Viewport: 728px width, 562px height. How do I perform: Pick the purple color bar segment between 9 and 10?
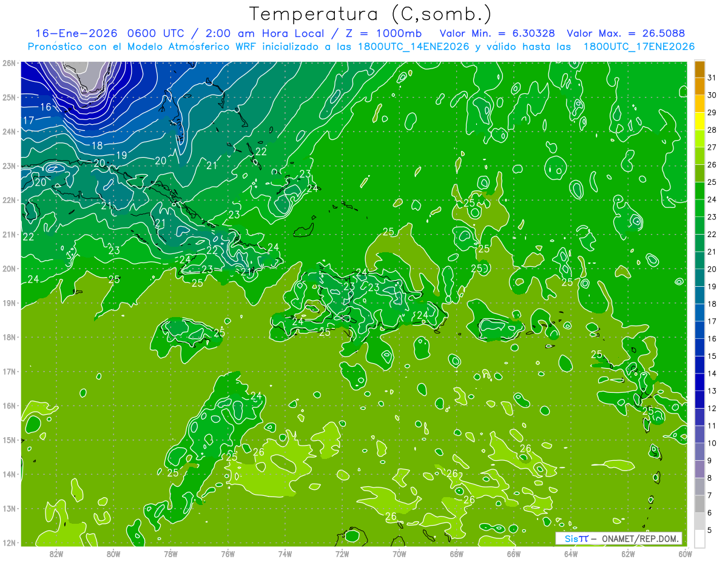point(699,452)
